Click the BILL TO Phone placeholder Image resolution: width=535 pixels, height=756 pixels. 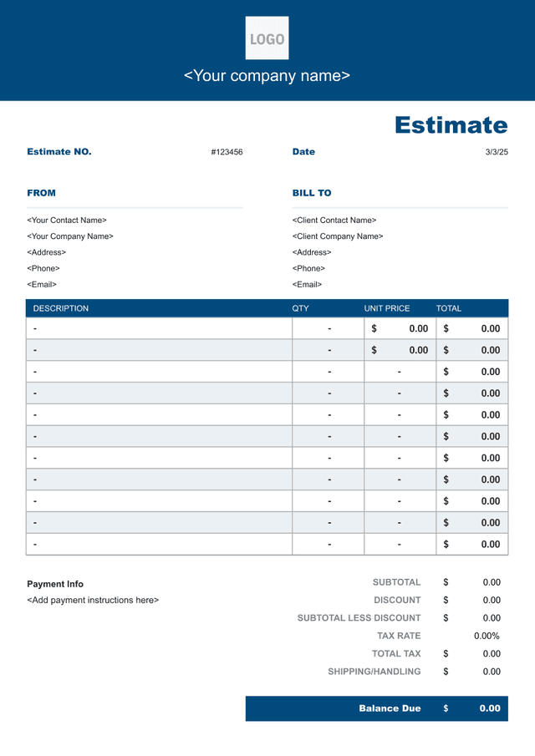click(308, 268)
